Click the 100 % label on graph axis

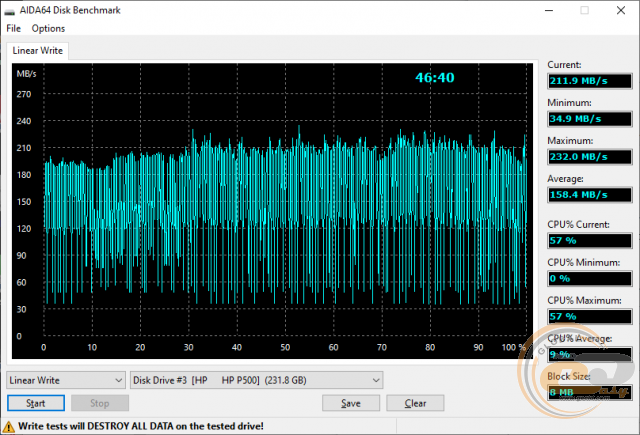coord(513,347)
